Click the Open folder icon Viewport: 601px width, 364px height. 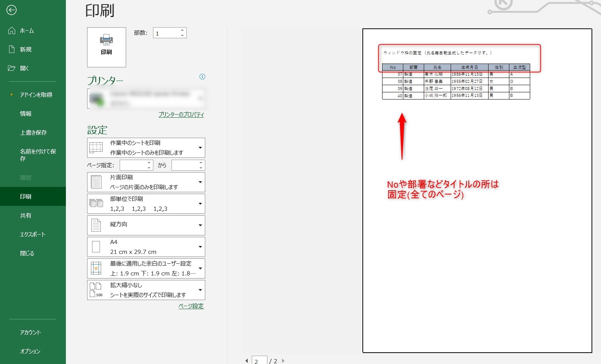pyautogui.click(x=12, y=68)
